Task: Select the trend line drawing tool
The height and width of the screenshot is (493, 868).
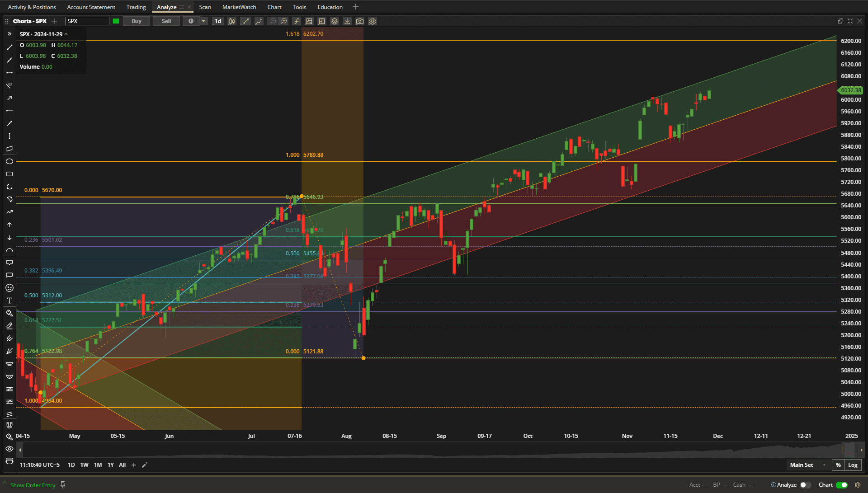Action: pos(9,47)
